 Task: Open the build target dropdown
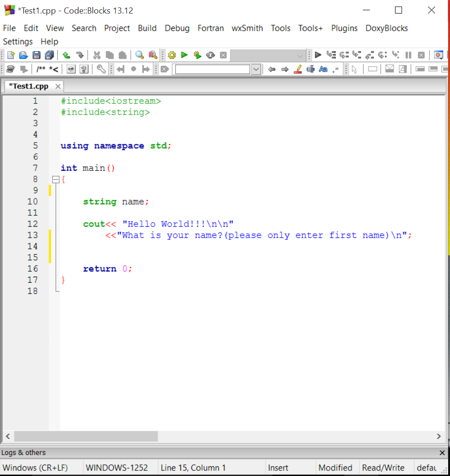pos(268,55)
